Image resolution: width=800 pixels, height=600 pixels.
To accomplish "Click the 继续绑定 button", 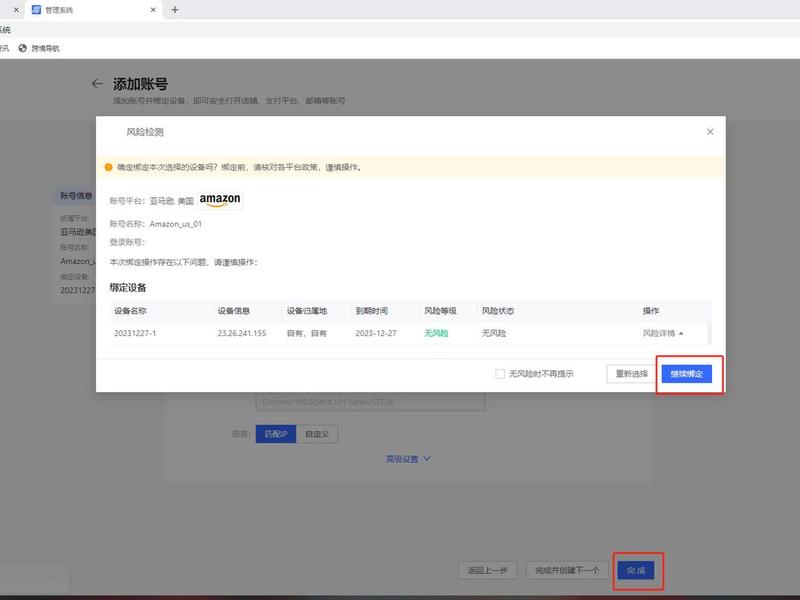I will [x=686, y=374].
